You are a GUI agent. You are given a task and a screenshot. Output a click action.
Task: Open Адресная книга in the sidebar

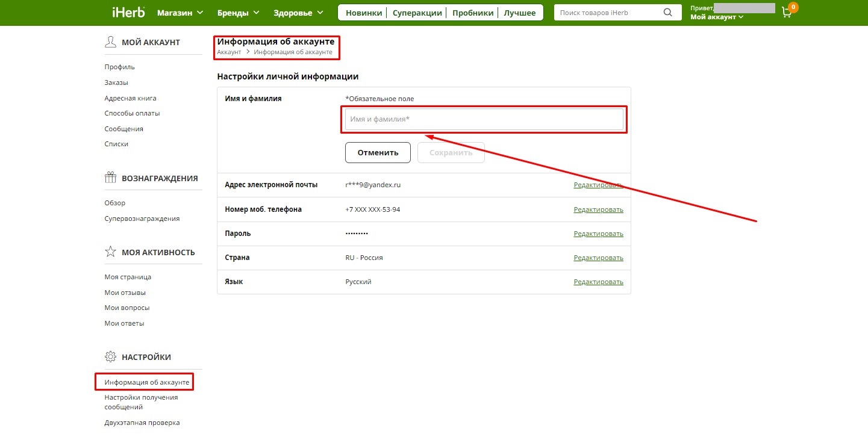(130, 98)
